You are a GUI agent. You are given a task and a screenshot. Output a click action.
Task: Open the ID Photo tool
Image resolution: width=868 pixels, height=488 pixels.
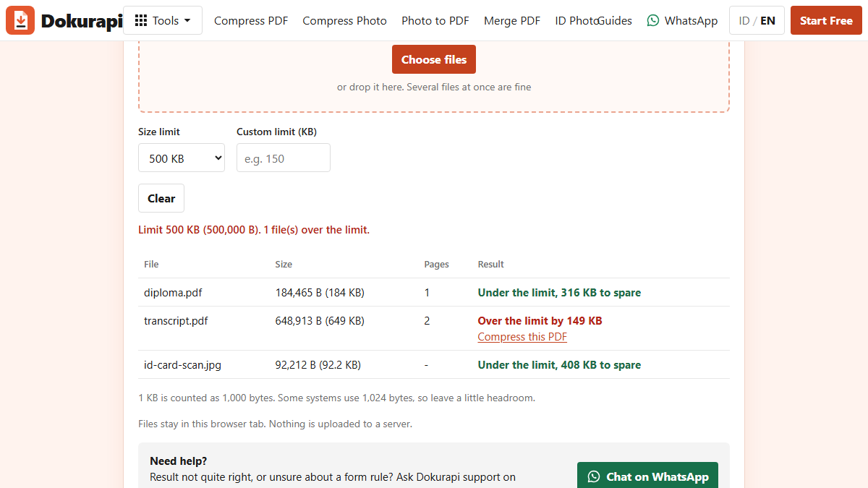(x=576, y=20)
